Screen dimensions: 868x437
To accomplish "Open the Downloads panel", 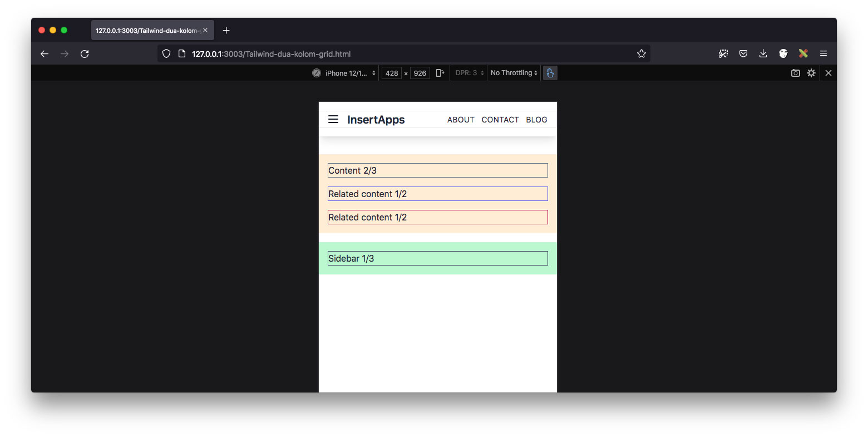I will click(763, 54).
